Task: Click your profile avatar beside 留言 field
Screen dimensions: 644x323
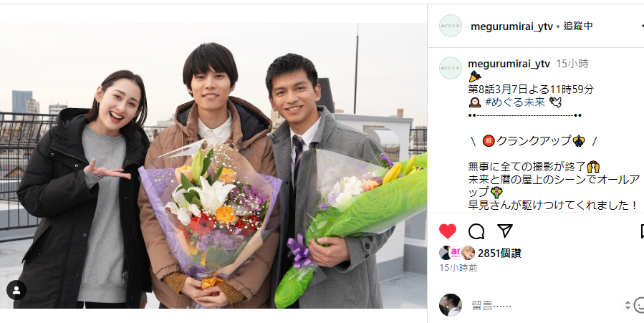Action: coord(450,305)
